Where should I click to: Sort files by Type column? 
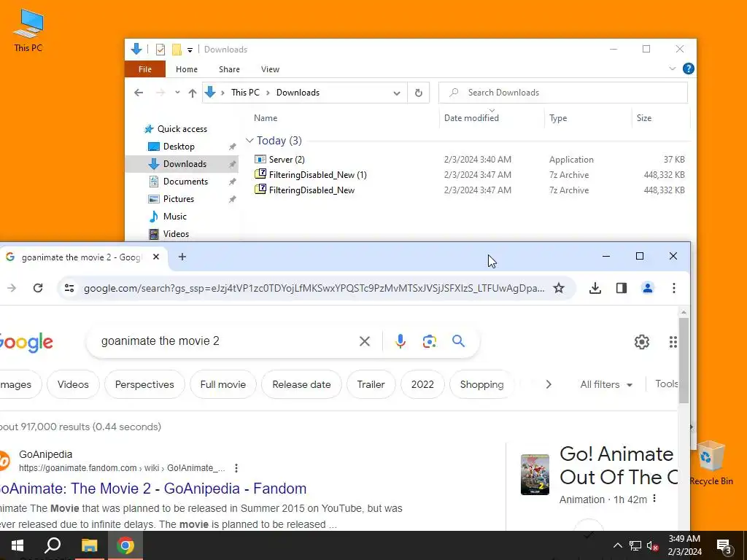pyautogui.click(x=558, y=118)
